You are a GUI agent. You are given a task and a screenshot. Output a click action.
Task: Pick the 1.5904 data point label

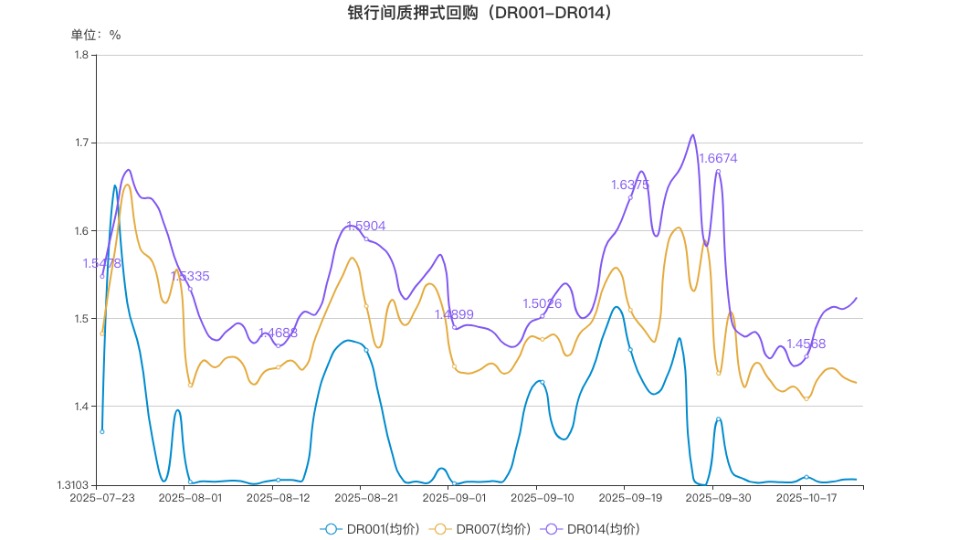pyautogui.click(x=366, y=227)
